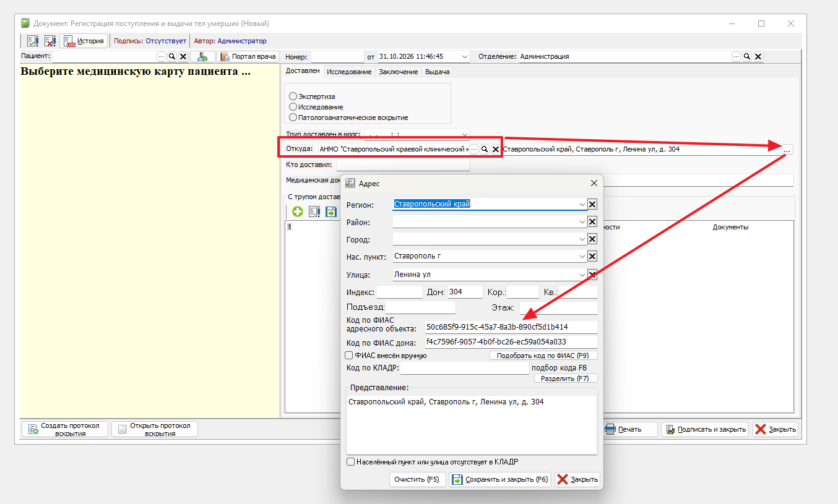Click the patient search magnifier icon
The height and width of the screenshot is (504, 838).
(172, 56)
